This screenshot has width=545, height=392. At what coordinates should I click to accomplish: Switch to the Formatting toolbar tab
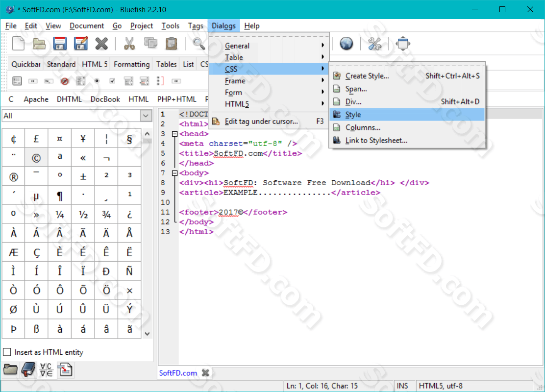131,64
